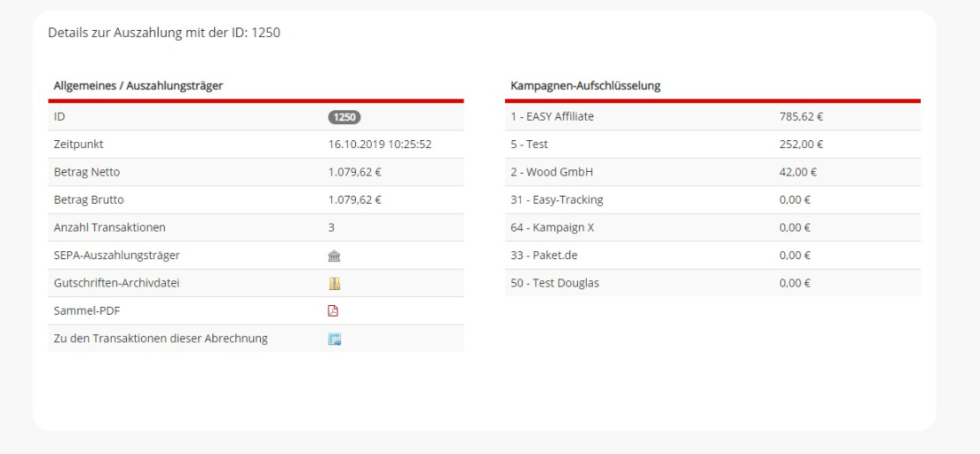Select the amount 252,00 €
Screen dimensions: 980x454
(801, 145)
